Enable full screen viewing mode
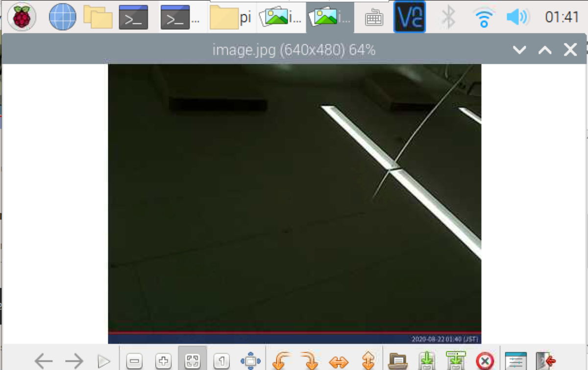 (250, 360)
